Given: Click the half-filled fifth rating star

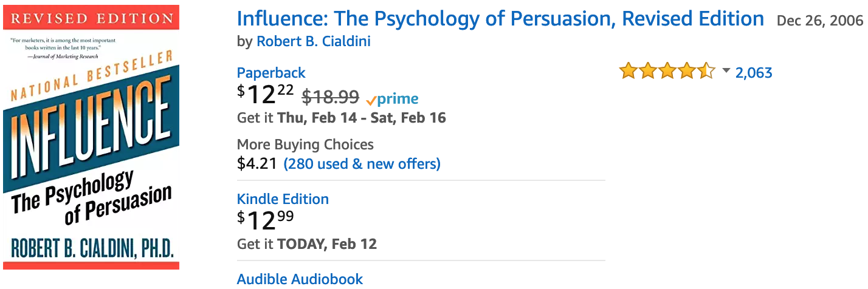Looking at the screenshot, I should pos(706,72).
